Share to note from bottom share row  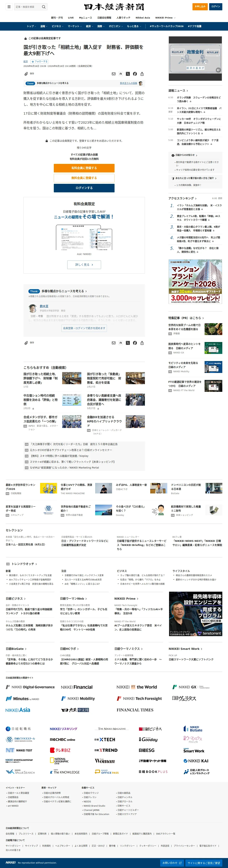121,343
